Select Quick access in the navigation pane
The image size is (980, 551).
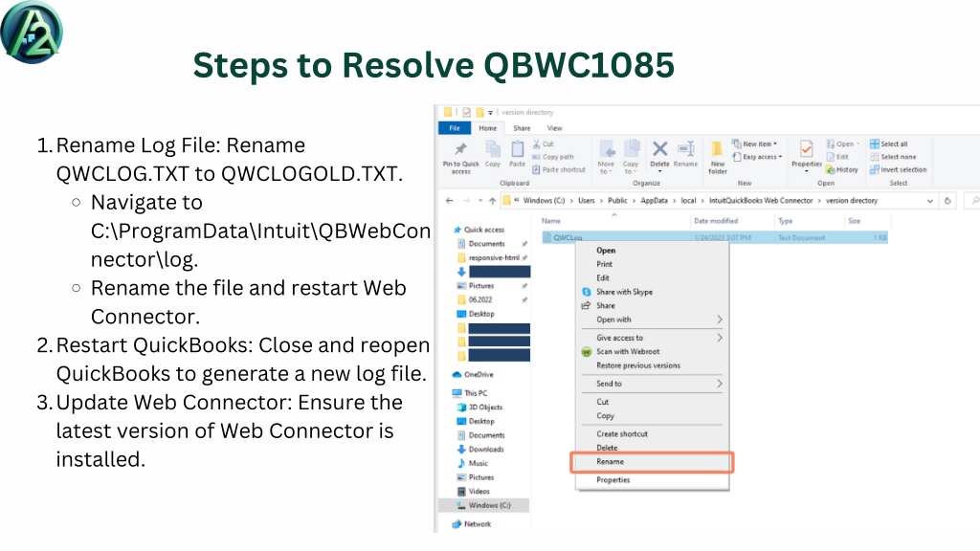click(479, 230)
